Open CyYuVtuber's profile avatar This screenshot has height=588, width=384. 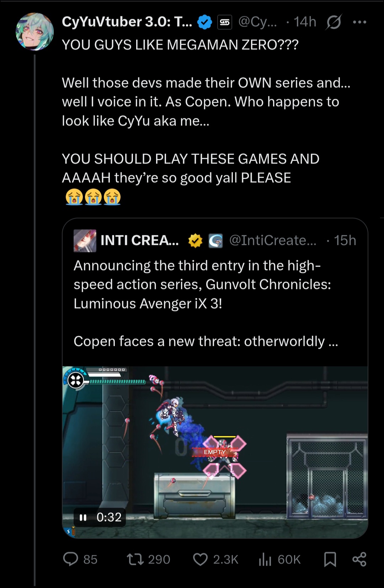pyautogui.click(x=34, y=32)
